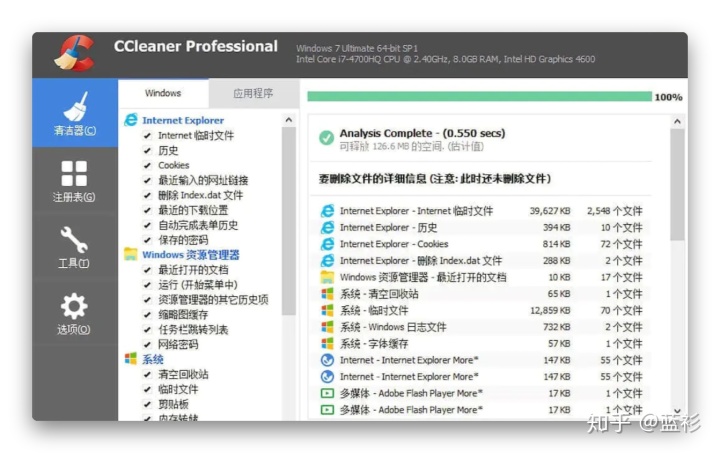Viewport: 720px width, 453px height.
Task: Uncheck Internet 临时文件 checkbox
Action: tap(147, 135)
